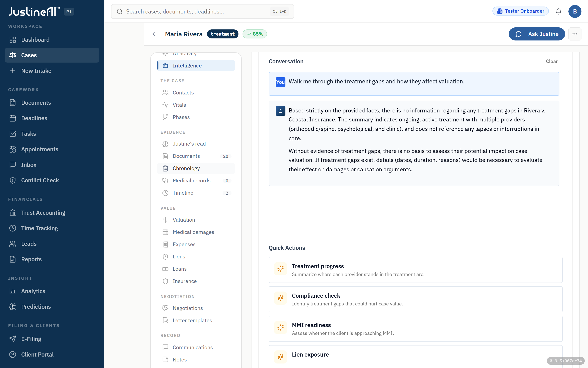The height and width of the screenshot is (368, 588).
Task: Click the Conflict Check shield icon
Action: click(13, 180)
